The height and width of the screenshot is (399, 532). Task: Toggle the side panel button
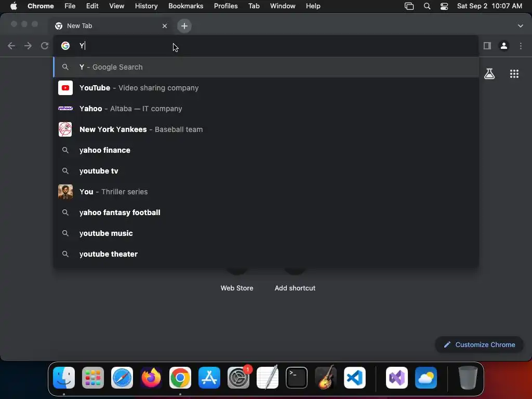pos(487,46)
